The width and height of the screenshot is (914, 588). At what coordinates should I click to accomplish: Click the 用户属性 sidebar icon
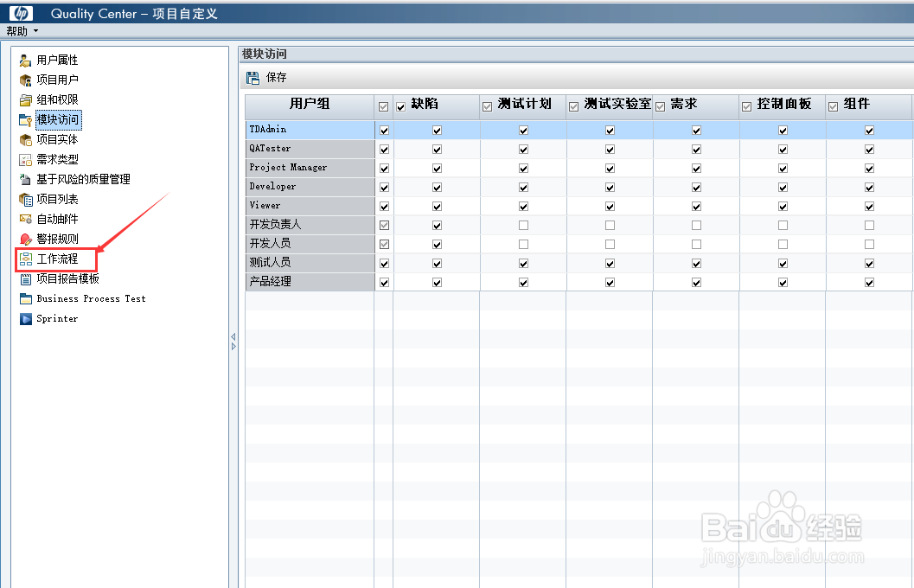click(x=26, y=60)
